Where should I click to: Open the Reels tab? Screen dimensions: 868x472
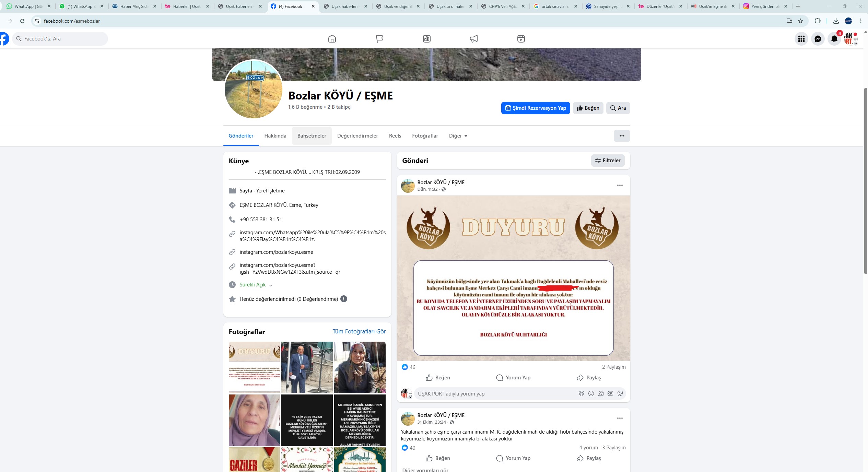tap(395, 136)
